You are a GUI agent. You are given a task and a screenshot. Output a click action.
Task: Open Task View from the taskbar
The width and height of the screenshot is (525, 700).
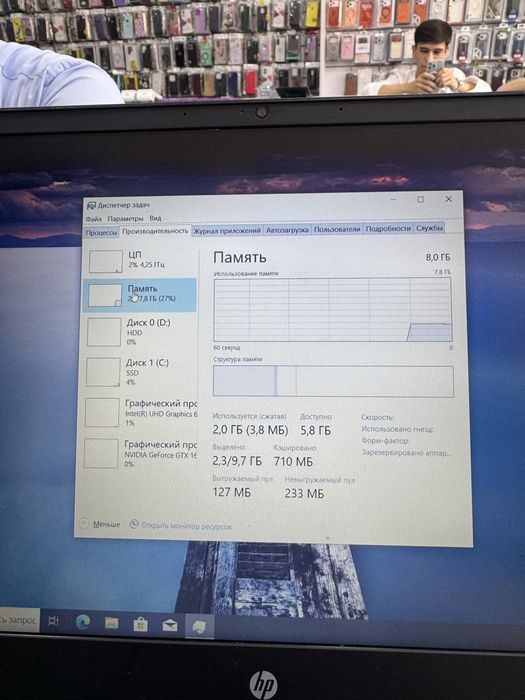tap(54, 621)
